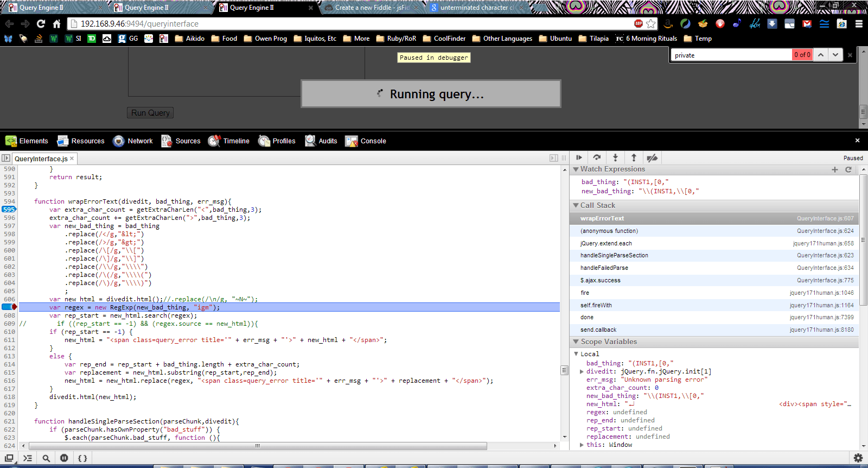Viewport: 868px width, 468px height.
Task: Resume script execution in debugger
Action: pyautogui.click(x=579, y=157)
